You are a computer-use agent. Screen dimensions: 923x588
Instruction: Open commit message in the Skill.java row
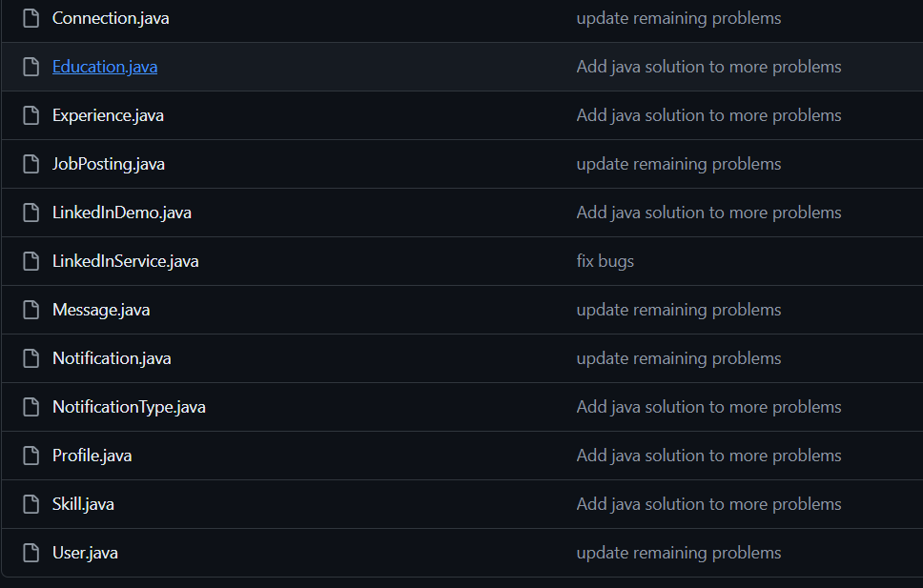(708, 504)
